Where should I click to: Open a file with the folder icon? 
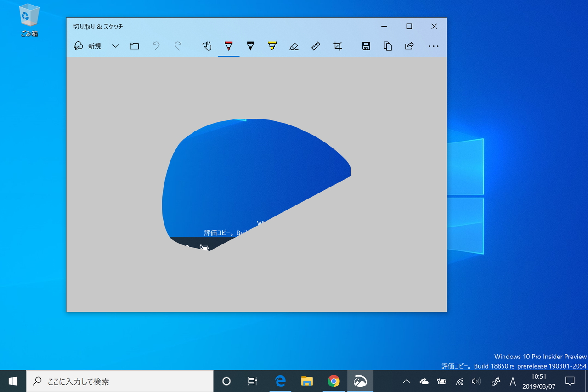tap(134, 46)
